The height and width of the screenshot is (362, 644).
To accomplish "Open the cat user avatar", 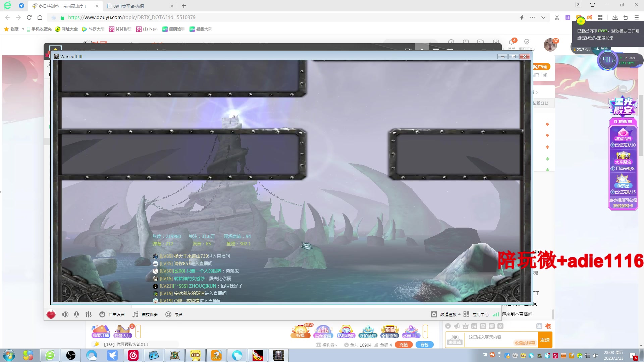I will [x=550, y=45].
